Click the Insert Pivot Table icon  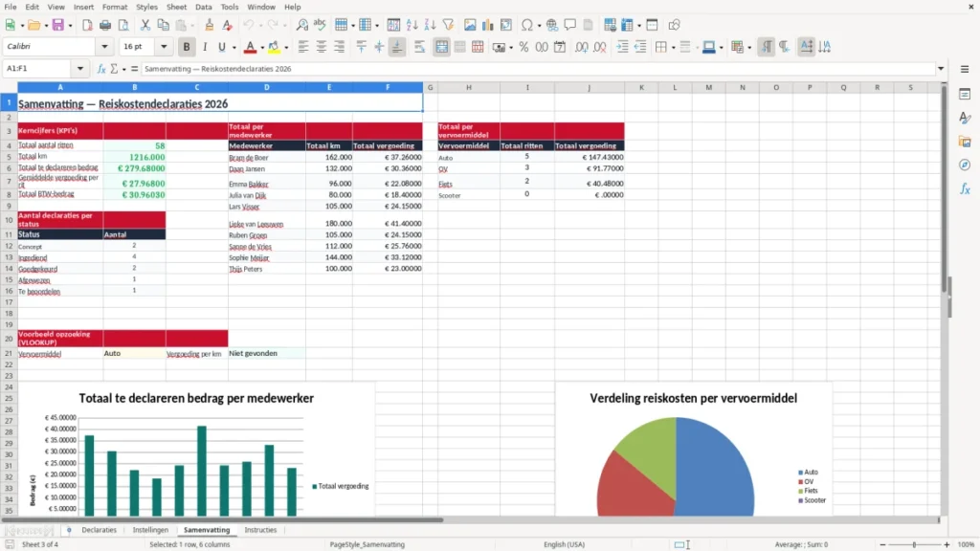click(x=505, y=25)
